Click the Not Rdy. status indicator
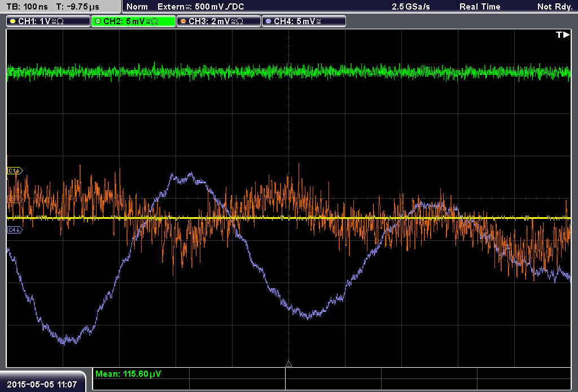 (x=555, y=7)
